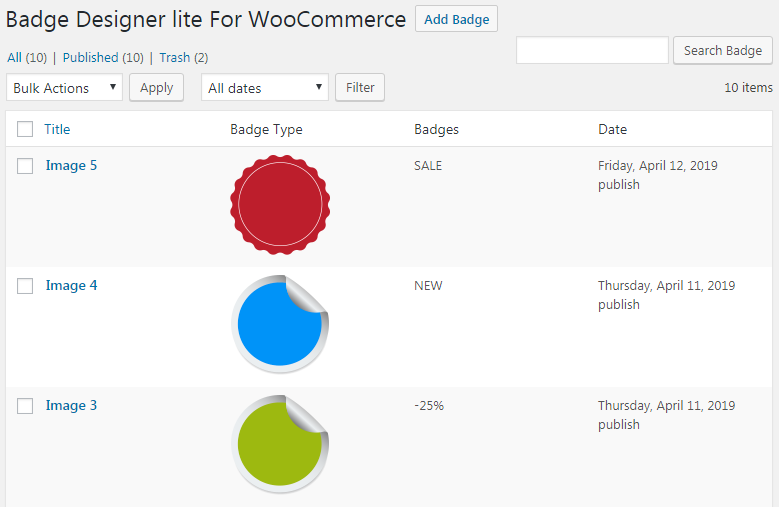Click the 10 items count text
Viewport: 779px width, 507px height.
[x=748, y=87]
